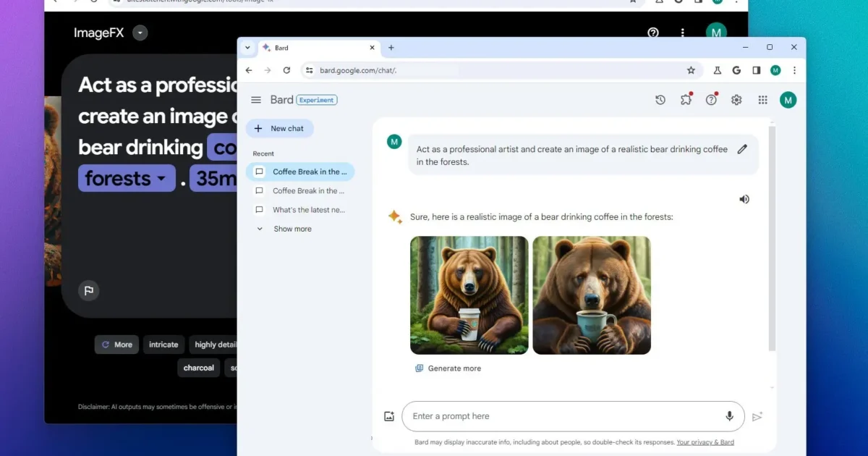The width and height of the screenshot is (868, 456).
Task: Open right bear image with blue mug
Action: click(x=592, y=295)
